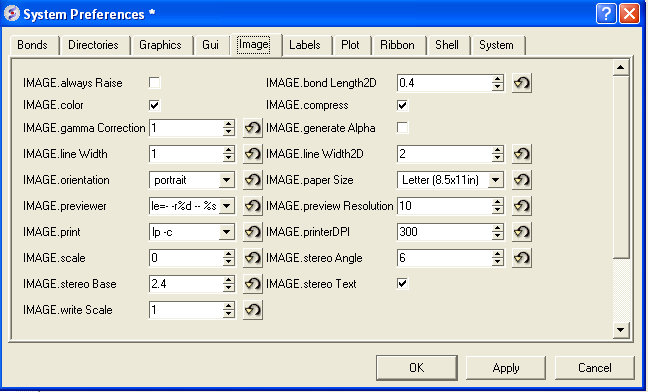The width and height of the screenshot is (648, 392).
Task: Revert IMAGE.stereo Angle setting
Action: [522, 258]
